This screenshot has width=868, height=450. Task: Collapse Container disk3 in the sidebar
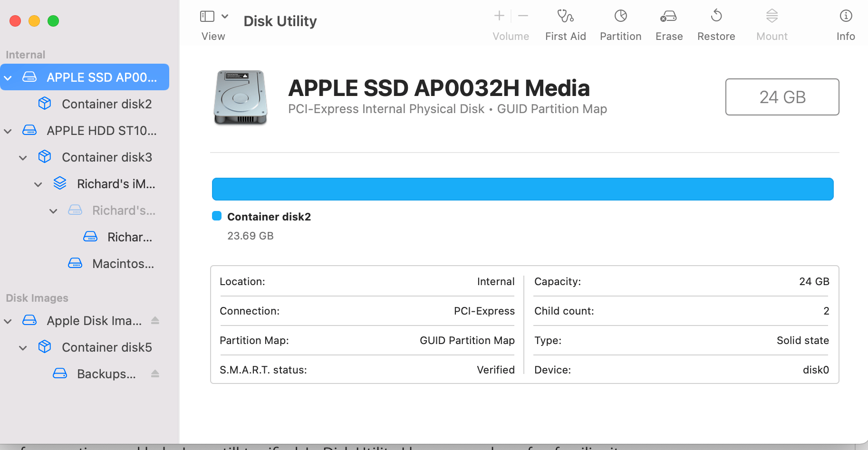23,157
